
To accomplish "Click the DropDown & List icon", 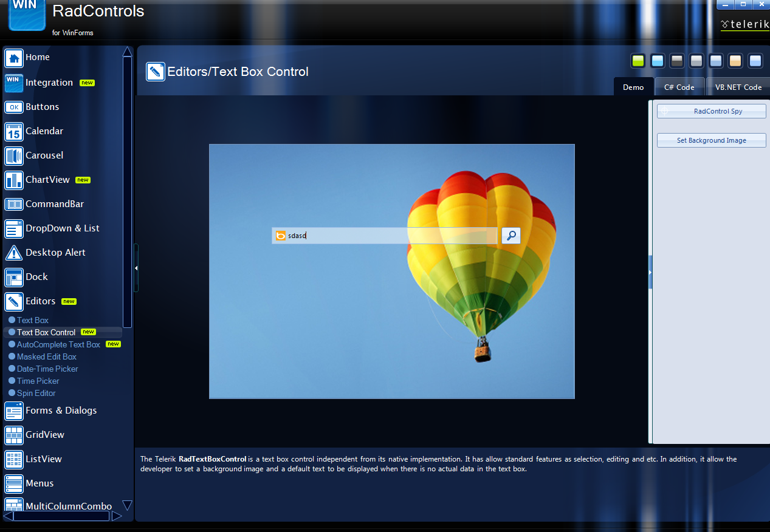I will 14,228.
